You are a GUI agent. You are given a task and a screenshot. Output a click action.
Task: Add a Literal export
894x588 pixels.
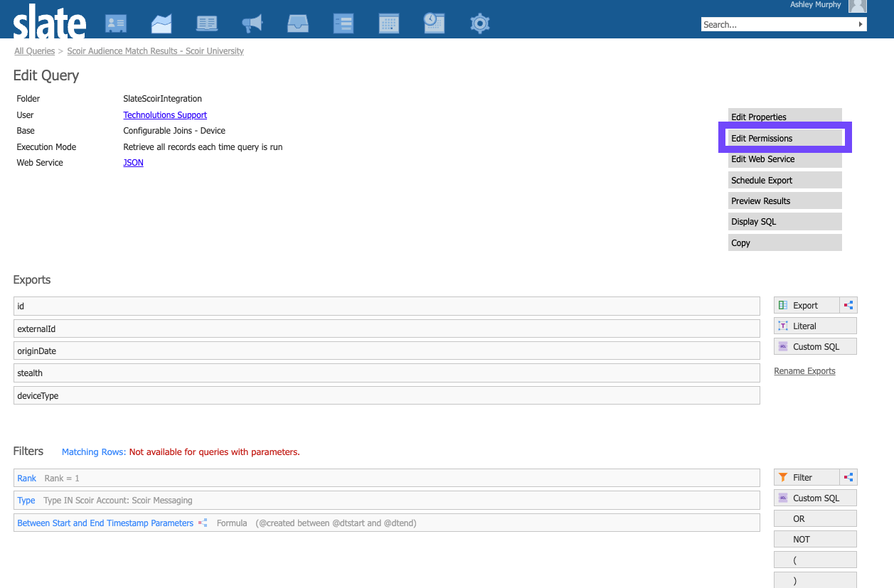[815, 326]
